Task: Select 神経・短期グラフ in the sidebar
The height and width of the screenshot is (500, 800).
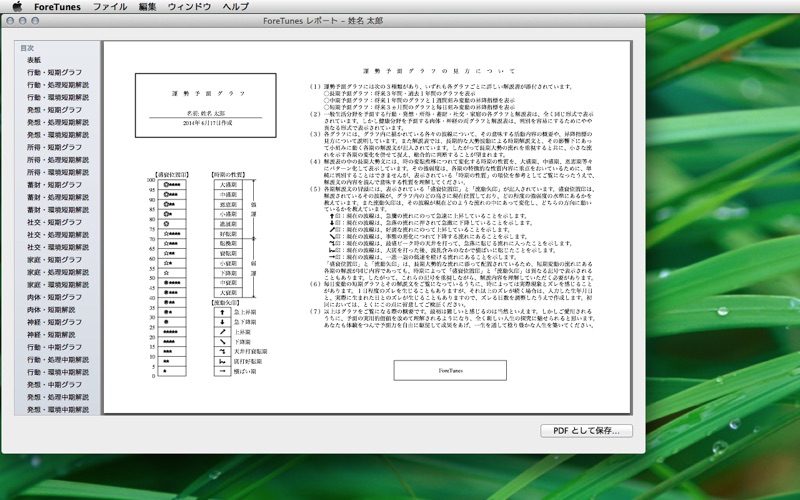Action: pyautogui.click(x=55, y=322)
